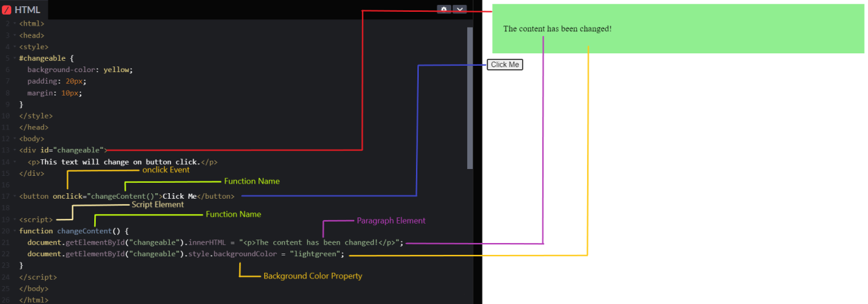Select the HTML editor panel title

click(x=27, y=10)
